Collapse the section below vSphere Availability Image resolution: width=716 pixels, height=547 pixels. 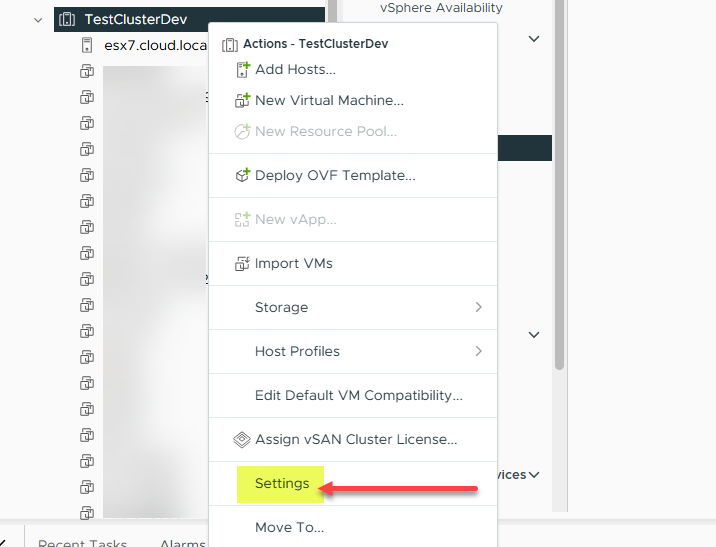click(533, 39)
